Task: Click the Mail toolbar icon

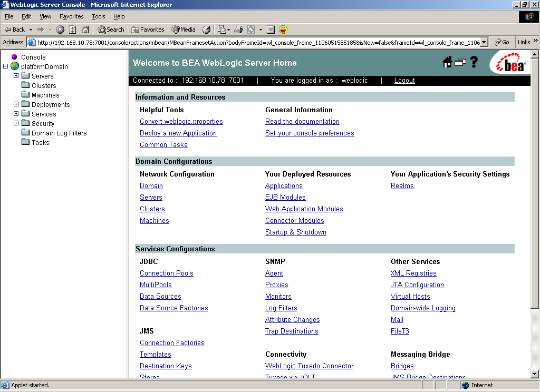Action: pyautogui.click(x=222, y=30)
